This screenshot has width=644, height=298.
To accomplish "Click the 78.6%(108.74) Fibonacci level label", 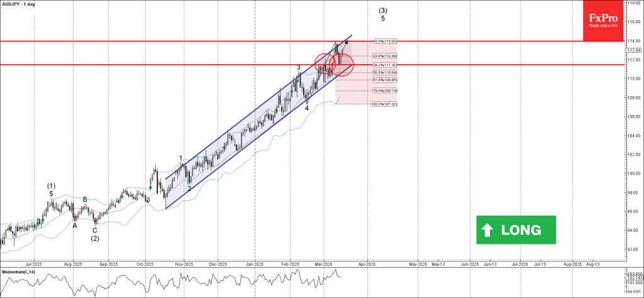I will [384, 91].
